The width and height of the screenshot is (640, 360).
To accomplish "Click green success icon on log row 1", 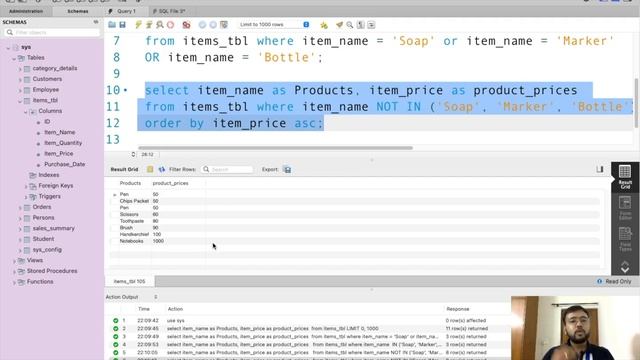I will click(116, 320).
